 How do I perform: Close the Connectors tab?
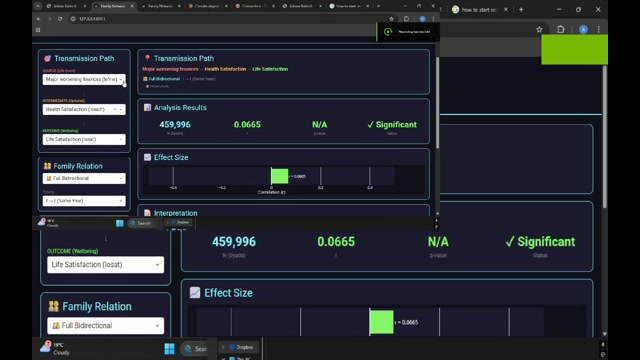(273, 6)
